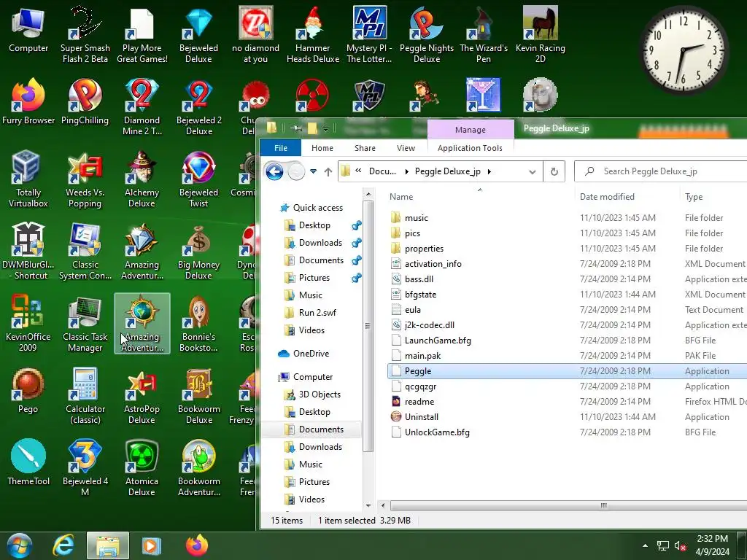Open Furry Browser desktop icon
Viewport: 747px width, 560px height.
point(28,101)
